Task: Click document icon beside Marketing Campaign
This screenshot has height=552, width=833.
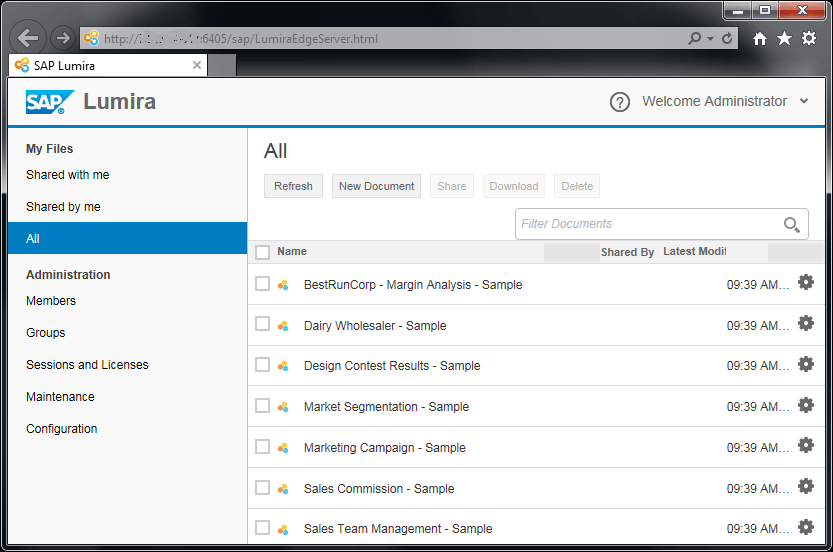Action: click(283, 448)
